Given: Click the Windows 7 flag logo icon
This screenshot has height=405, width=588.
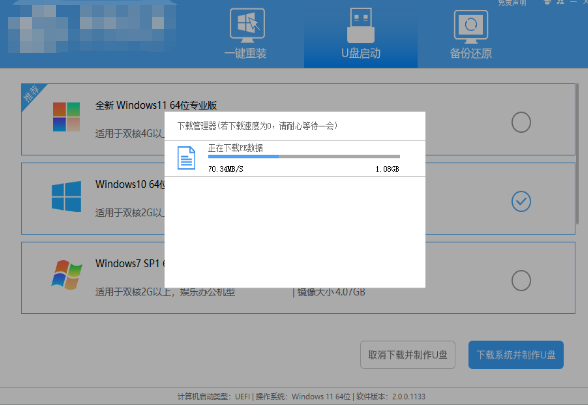Looking at the screenshot, I should click(67, 275).
